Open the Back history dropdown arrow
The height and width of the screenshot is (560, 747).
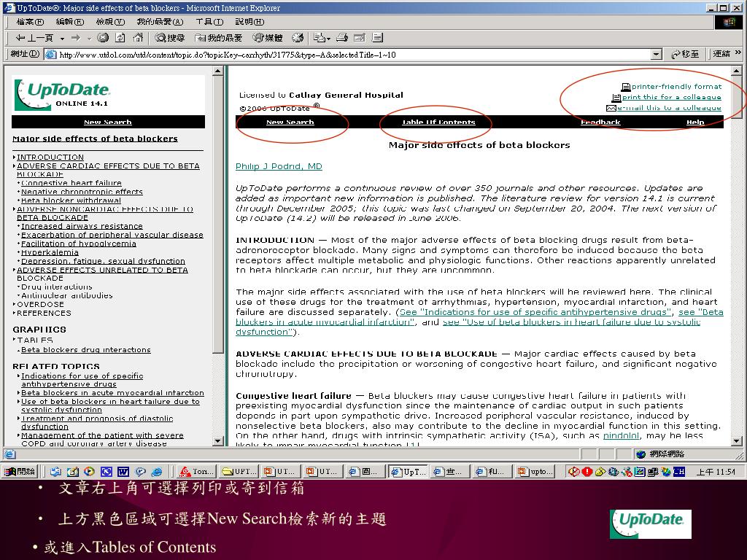62,38
